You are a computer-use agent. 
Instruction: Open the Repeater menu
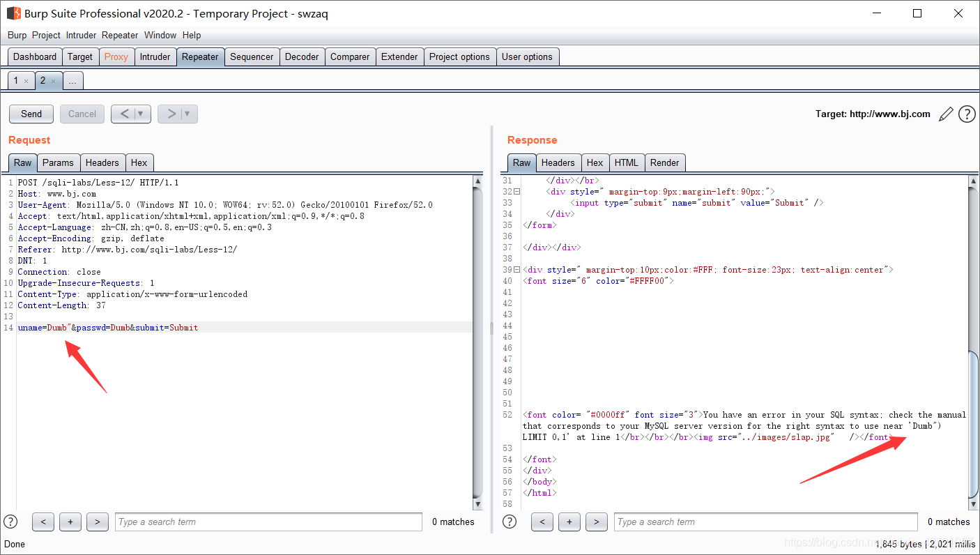click(120, 35)
